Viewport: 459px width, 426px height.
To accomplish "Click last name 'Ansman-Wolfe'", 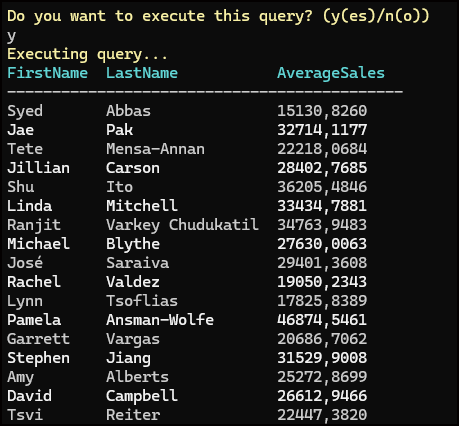I will coord(160,320).
